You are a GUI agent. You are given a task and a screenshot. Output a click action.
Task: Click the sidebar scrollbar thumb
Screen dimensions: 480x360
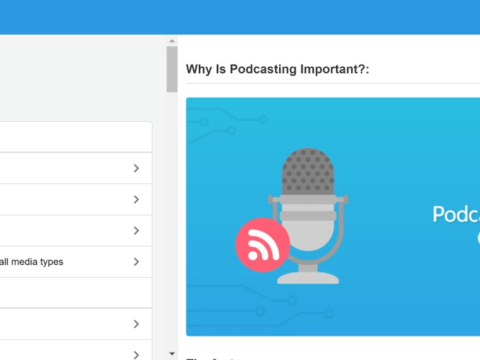172,69
